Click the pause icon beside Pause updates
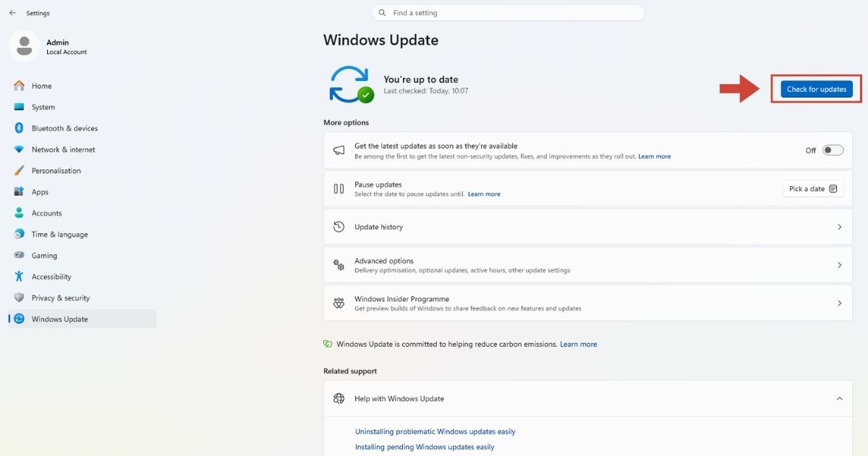This screenshot has width=868, height=456. pos(339,189)
